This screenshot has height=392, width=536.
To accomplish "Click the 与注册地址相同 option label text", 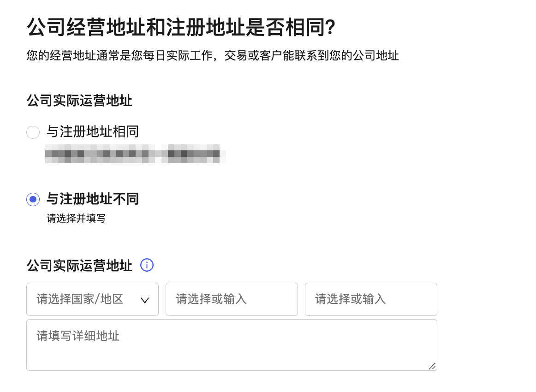I will [93, 132].
